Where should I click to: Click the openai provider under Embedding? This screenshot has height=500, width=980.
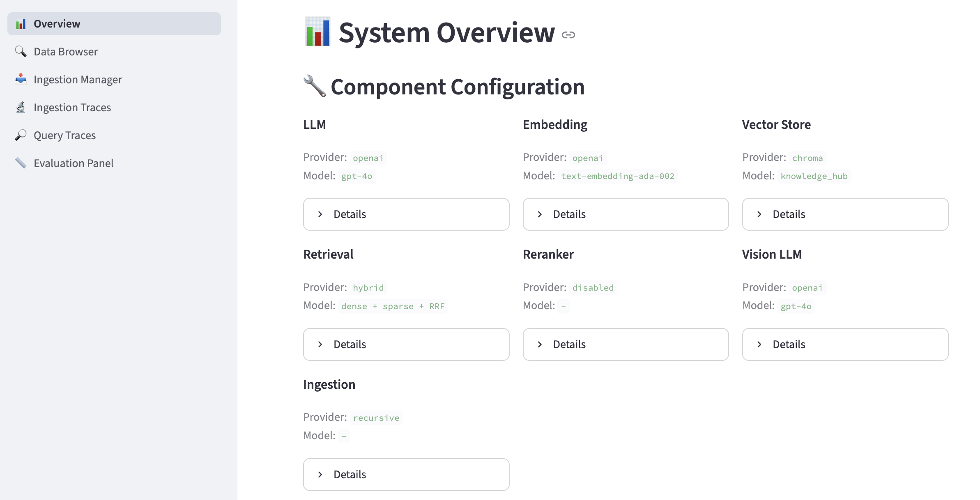588,158
